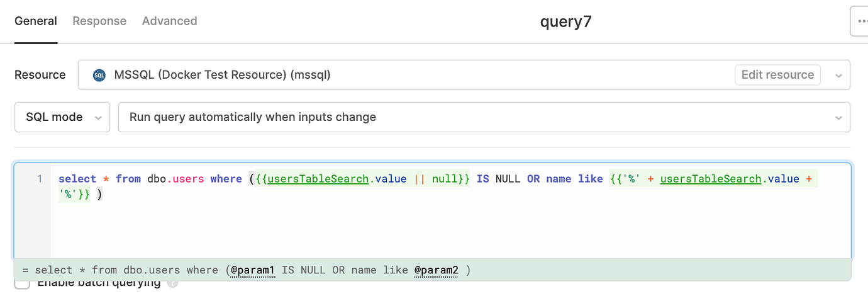Click the 'select' keyword in the editor
Screen dimensions: 868x296
pyautogui.click(x=77, y=179)
